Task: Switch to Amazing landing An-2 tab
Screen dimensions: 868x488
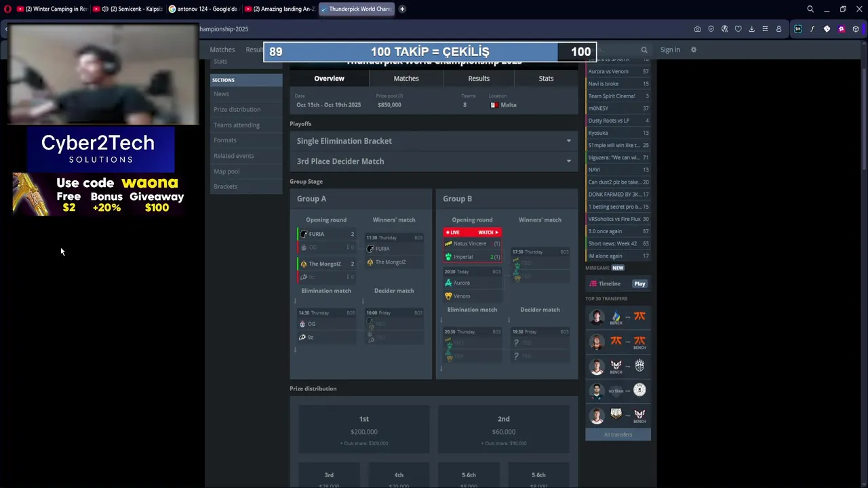Action: pos(279,9)
